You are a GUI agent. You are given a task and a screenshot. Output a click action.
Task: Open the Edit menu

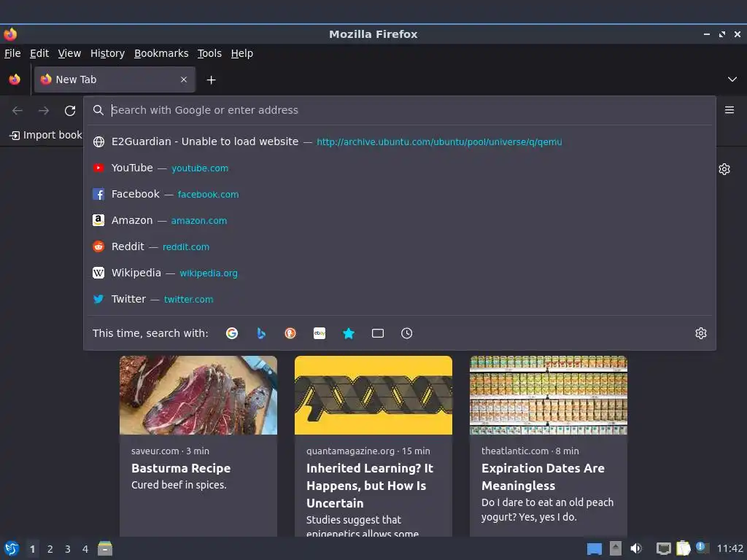coord(39,53)
